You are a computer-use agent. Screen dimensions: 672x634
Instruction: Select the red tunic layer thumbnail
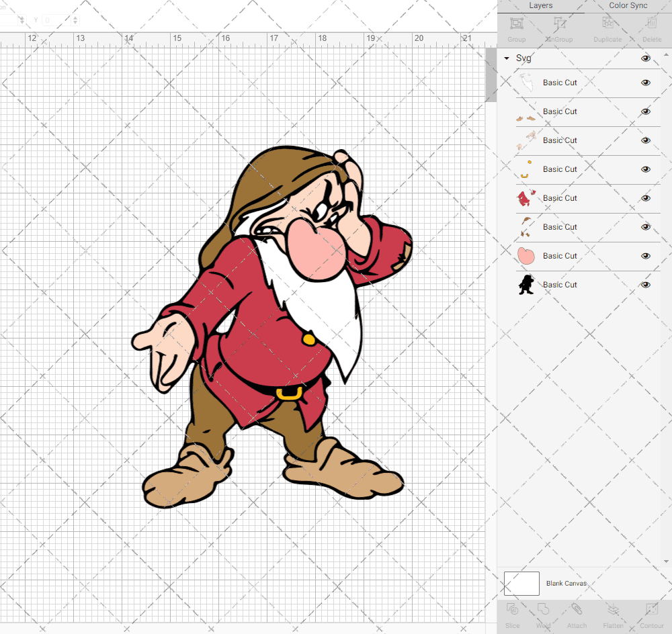[526, 198]
